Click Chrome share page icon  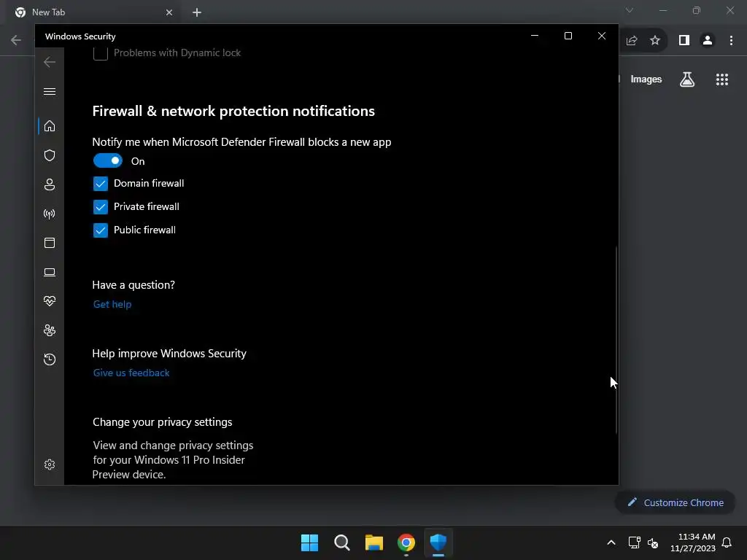tap(632, 41)
